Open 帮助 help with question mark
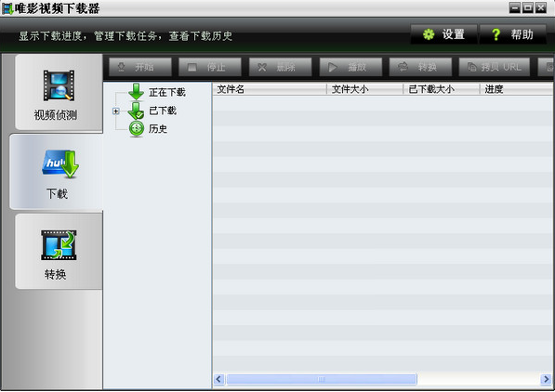555x392 pixels. (x=512, y=34)
